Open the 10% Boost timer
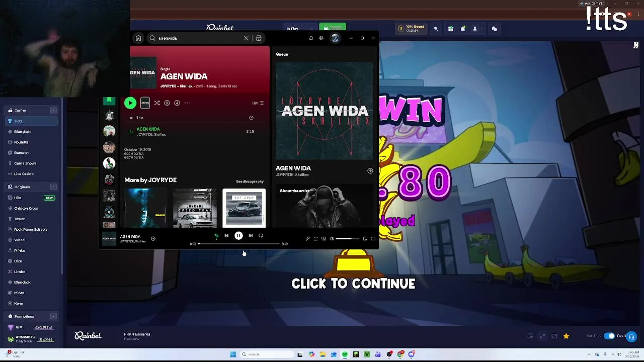The height and width of the screenshot is (362, 644). pyautogui.click(x=412, y=29)
